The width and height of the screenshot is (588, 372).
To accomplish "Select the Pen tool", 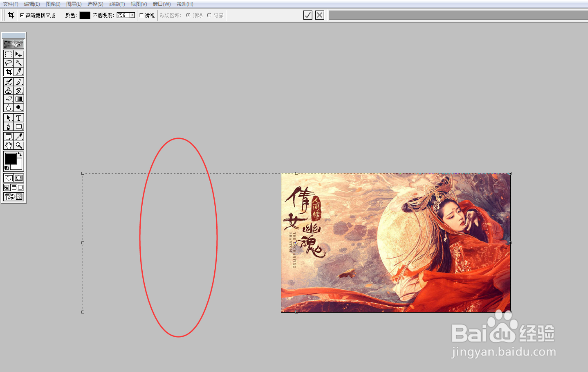I will (x=9, y=126).
